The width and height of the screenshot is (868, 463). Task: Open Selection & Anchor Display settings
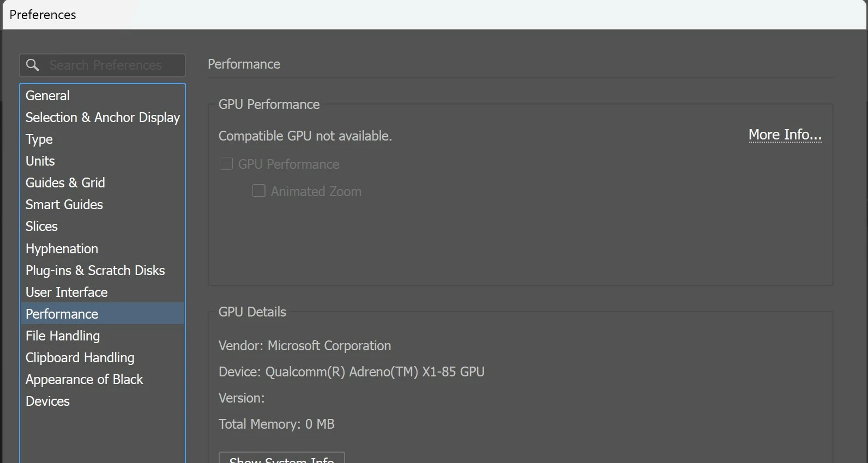point(103,118)
